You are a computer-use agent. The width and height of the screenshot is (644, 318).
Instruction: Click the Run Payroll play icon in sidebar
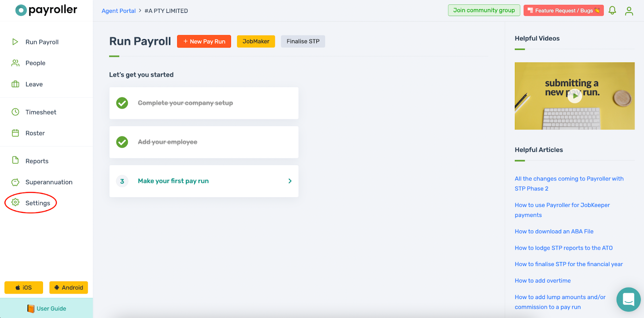[x=15, y=42]
